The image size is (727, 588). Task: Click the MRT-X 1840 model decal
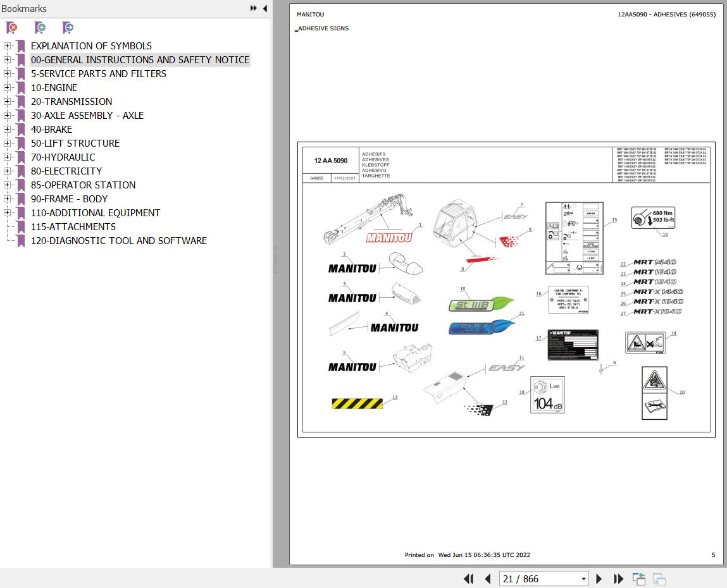[657, 312]
